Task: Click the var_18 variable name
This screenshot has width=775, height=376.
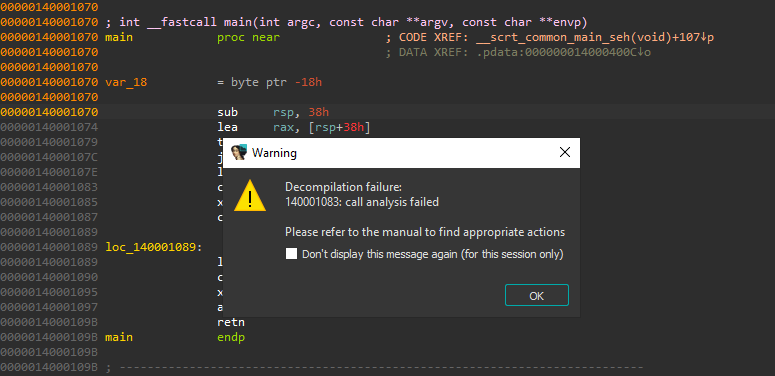Action: point(126,82)
